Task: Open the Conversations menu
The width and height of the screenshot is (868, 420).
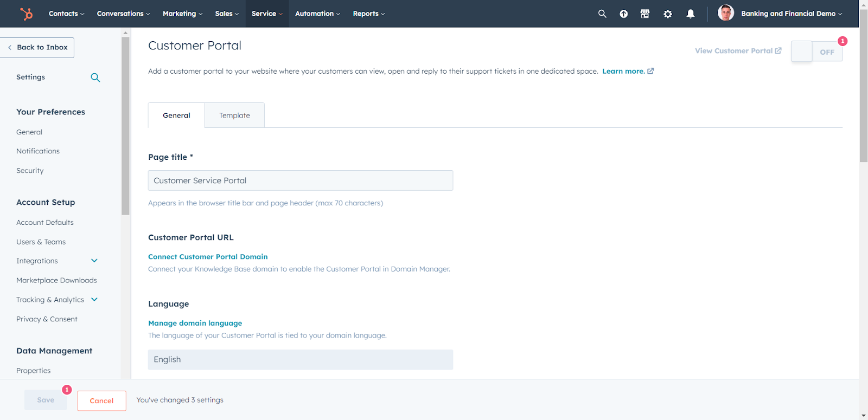Action: point(123,14)
